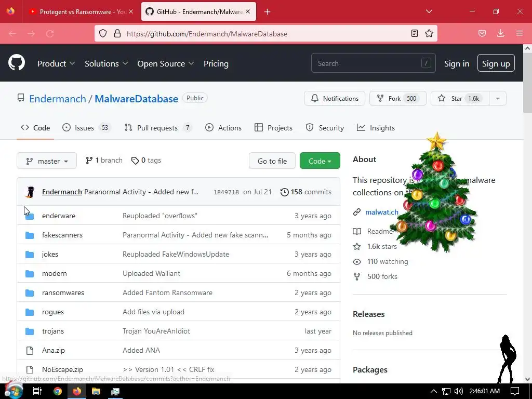Open the enderware folder
This screenshot has height=399, width=532.
click(59, 216)
